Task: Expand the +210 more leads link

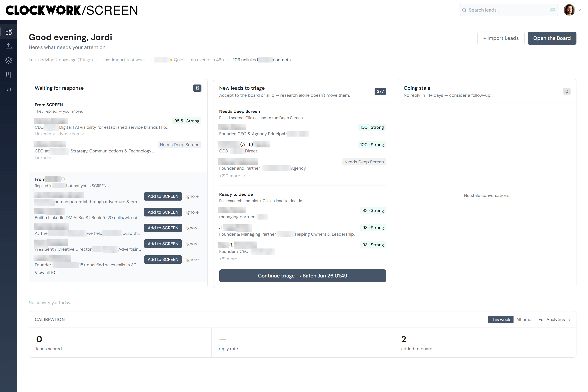Action: point(232,176)
